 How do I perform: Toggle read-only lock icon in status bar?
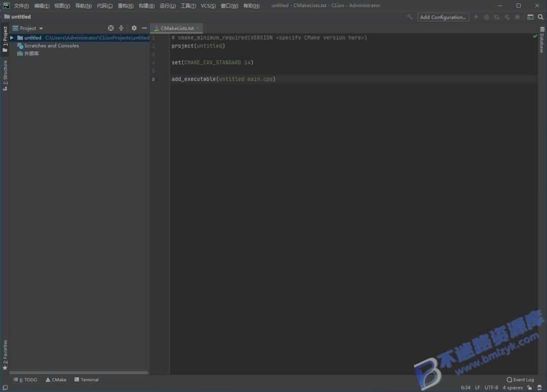click(x=530, y=388)
